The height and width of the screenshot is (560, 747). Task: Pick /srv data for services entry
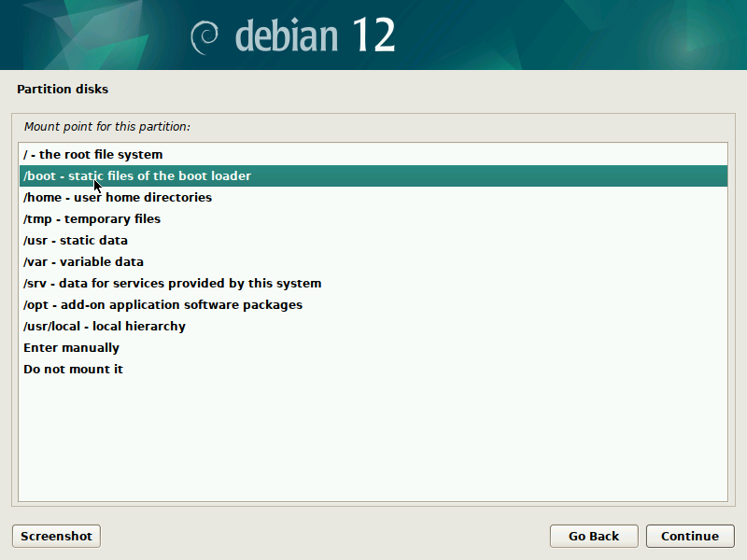tap(373, 283)
